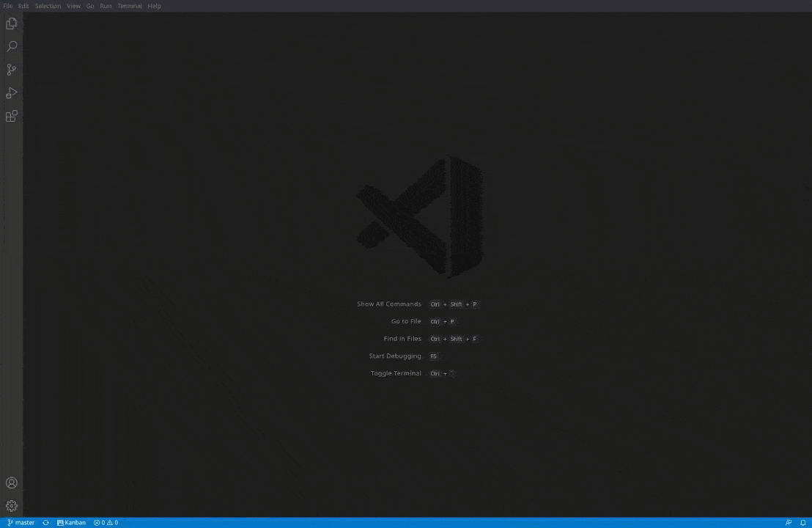Open the Kanban board from status bar
The image size is (812, 528).
click(x=72, y=522)
